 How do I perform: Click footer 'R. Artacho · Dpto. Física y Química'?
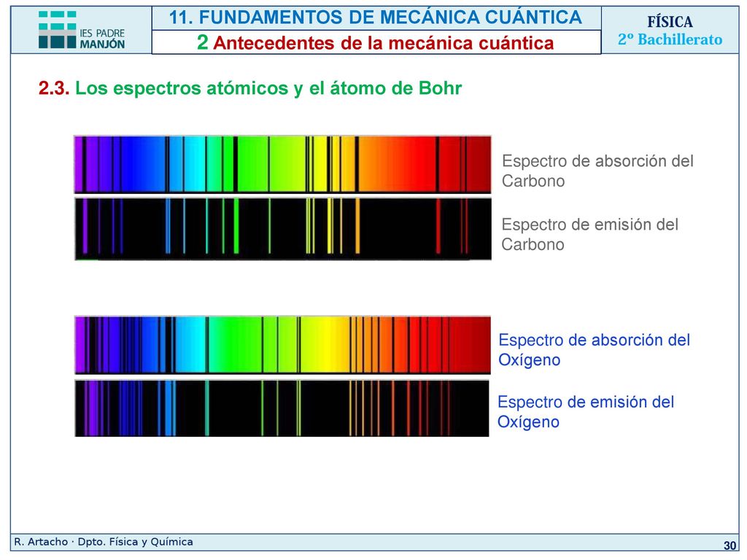tap(104, 542)
